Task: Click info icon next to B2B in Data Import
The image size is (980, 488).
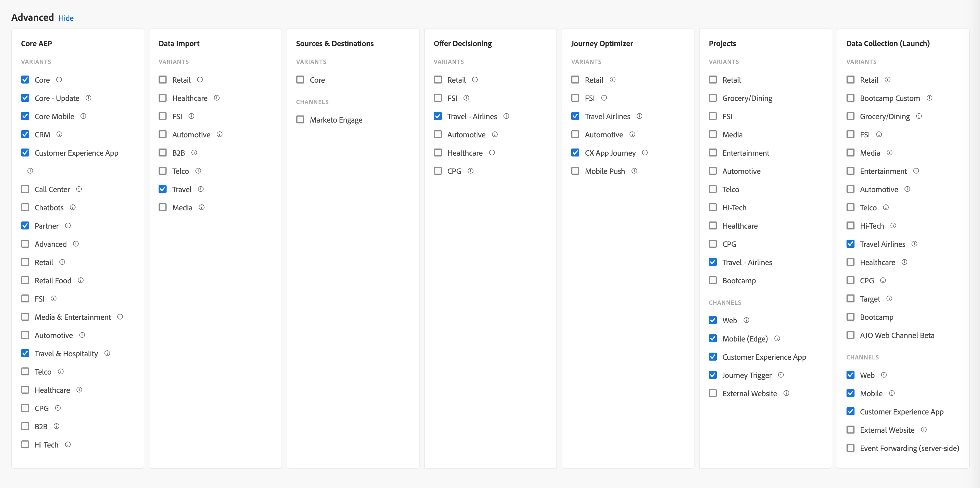Action: 194,152
